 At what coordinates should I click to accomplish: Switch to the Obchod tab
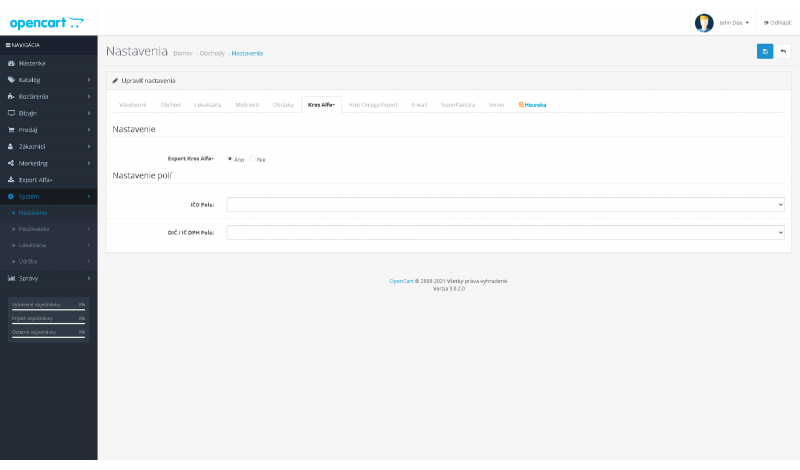[x=170, y=105]
